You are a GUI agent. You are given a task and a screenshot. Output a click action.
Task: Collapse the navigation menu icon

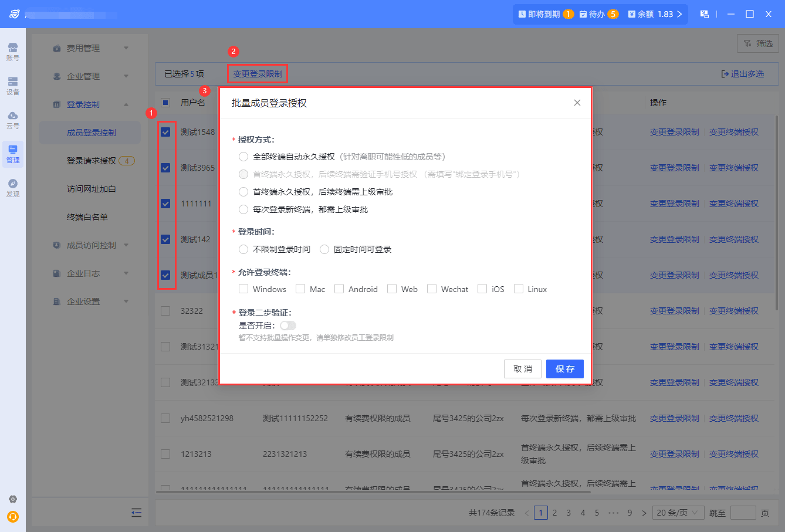(x=137, y=513)
